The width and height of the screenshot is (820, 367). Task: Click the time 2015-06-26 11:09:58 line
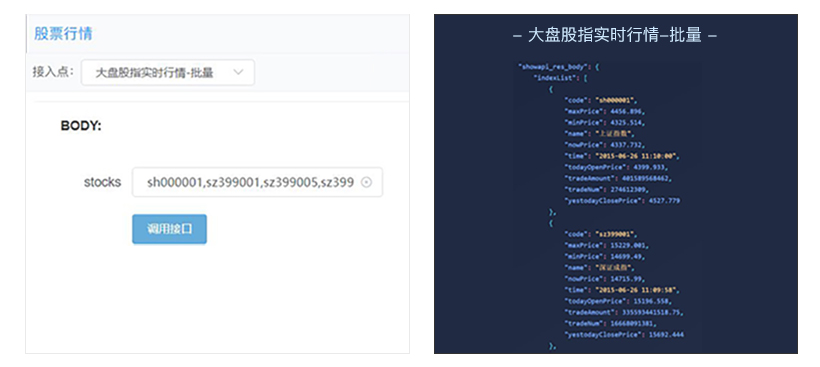click(622, 290)
